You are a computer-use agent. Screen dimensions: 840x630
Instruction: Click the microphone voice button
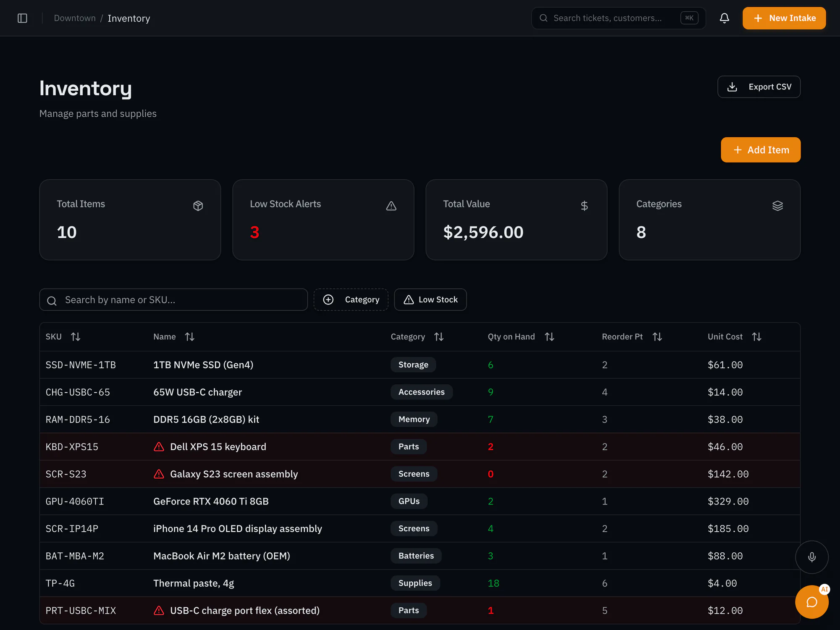[811, 557]
